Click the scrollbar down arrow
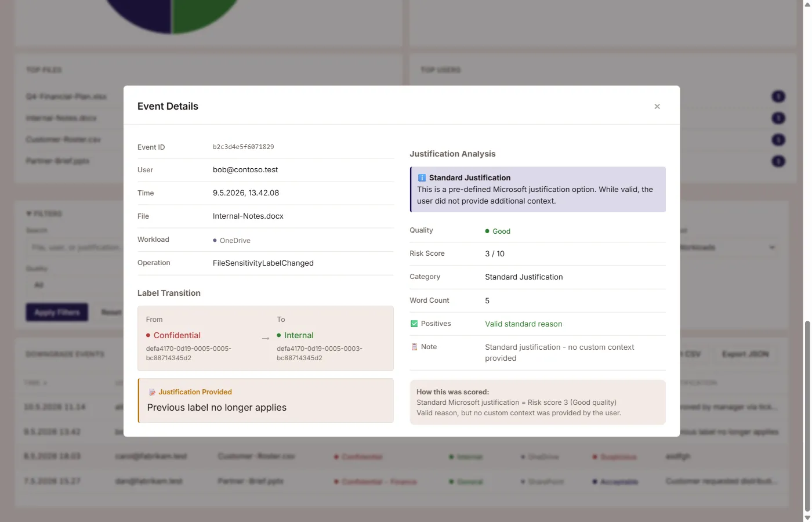This screenshot has height=522, width=812. click(807, 517)
